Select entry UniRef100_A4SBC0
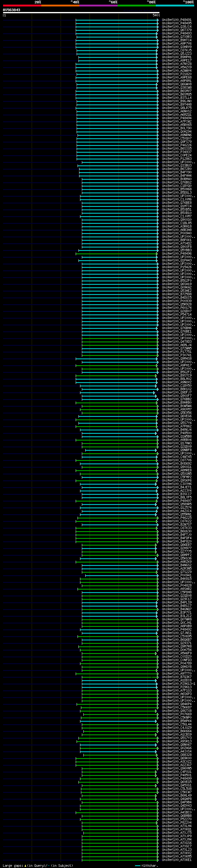 (176, 812)
